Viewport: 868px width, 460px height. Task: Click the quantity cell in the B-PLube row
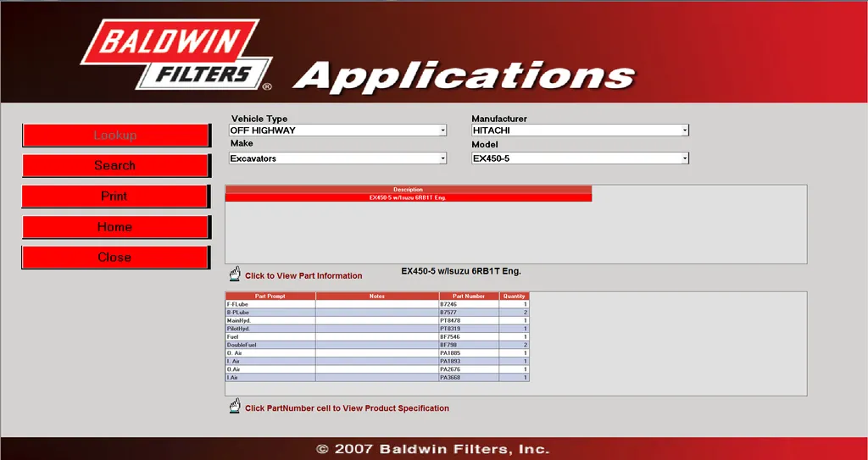(x=514, y=313)
